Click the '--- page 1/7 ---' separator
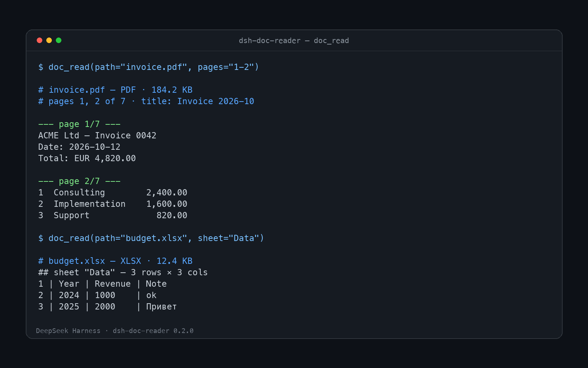The height and width of the screenshot is (368, 588). click(79, 124)
